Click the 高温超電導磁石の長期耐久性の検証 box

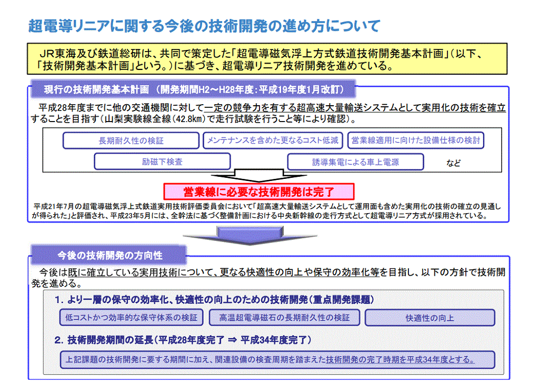(x=284, y=317)
